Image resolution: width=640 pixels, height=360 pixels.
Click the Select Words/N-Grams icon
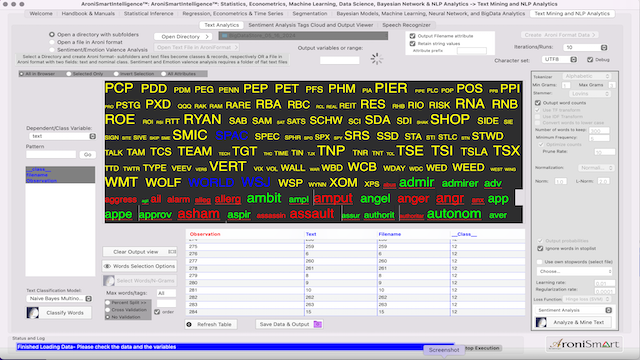(109, 280)
